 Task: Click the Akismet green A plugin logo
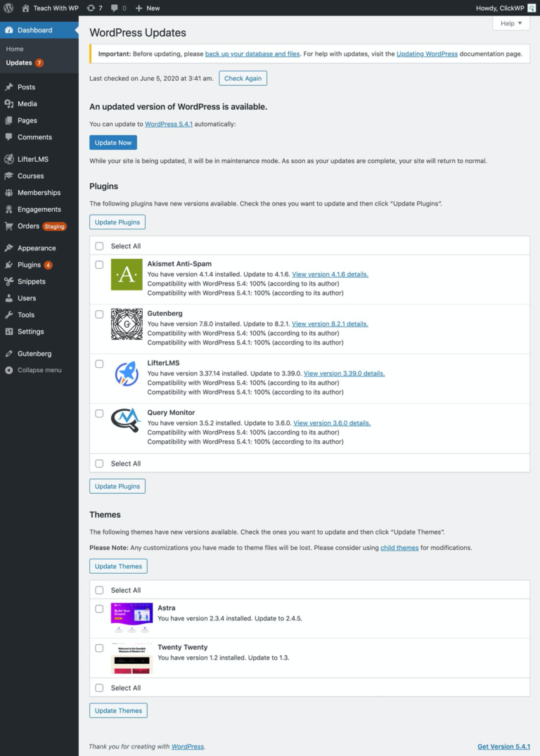click(x=127, y=274)
